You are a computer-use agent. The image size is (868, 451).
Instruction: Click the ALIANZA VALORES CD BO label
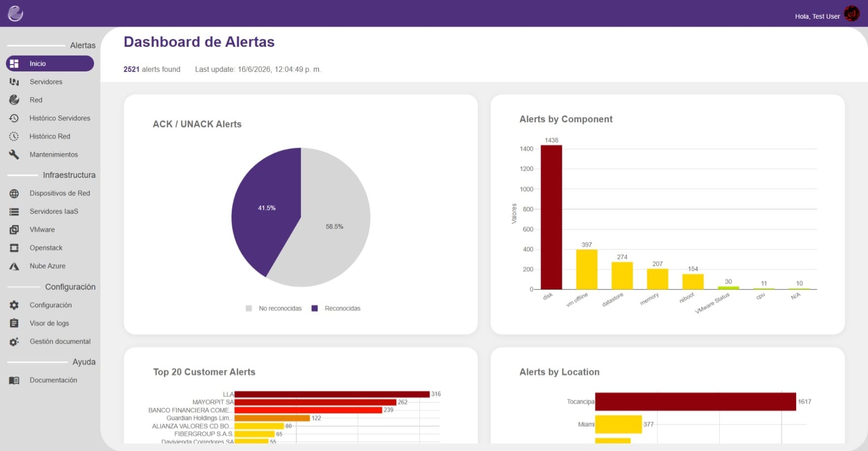[193, 426]
